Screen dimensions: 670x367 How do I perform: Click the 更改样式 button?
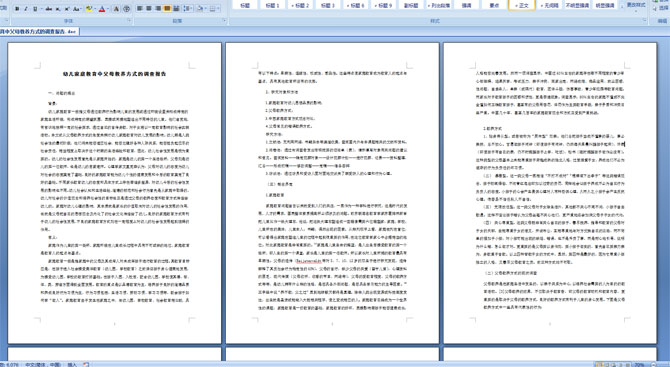pyautogui.click(x=635, y=5)
